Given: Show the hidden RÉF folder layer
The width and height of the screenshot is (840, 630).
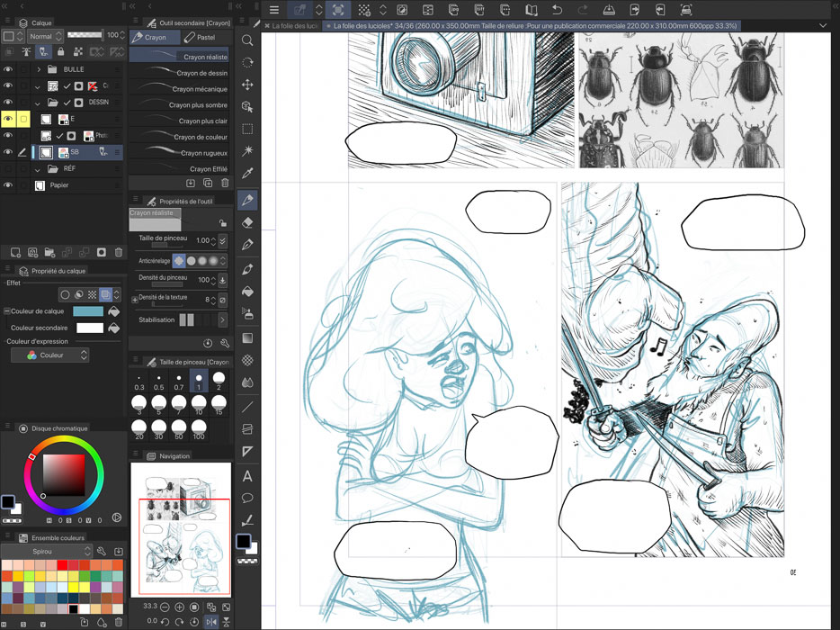Looking at the screenshot, I should (x=8, y=168).
